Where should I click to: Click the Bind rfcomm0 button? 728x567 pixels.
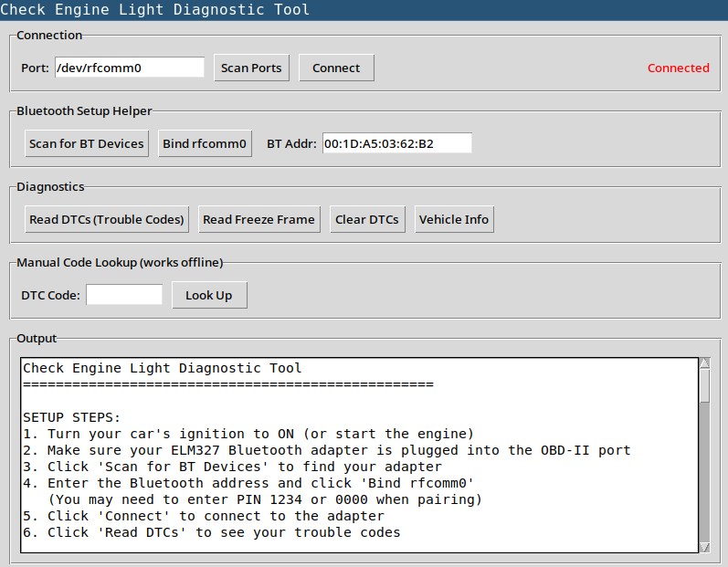(x=205, y=143)
